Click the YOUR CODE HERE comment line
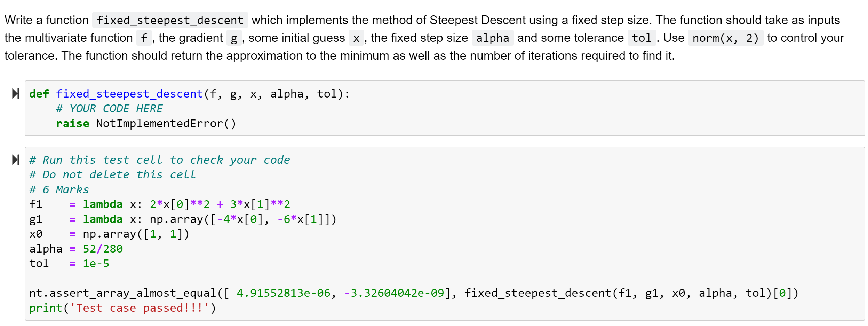 click(x=109, y=108)
